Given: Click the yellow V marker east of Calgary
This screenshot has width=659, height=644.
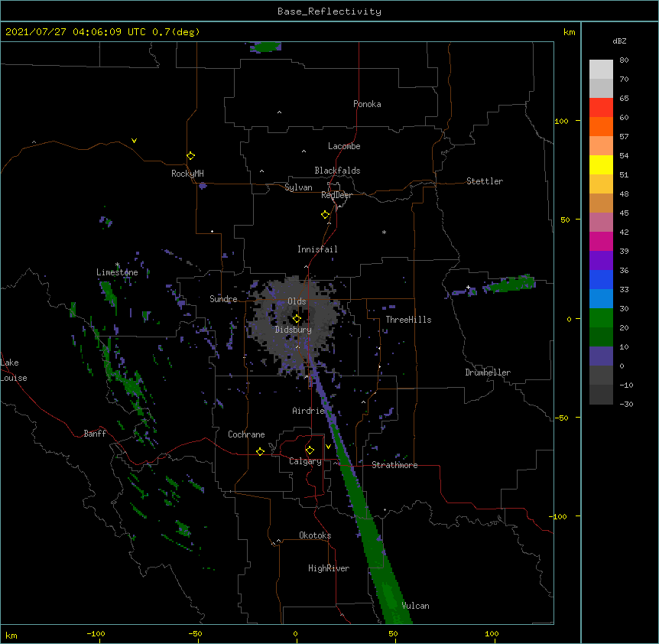Looking at the screenshot, I should click(328, 447).
